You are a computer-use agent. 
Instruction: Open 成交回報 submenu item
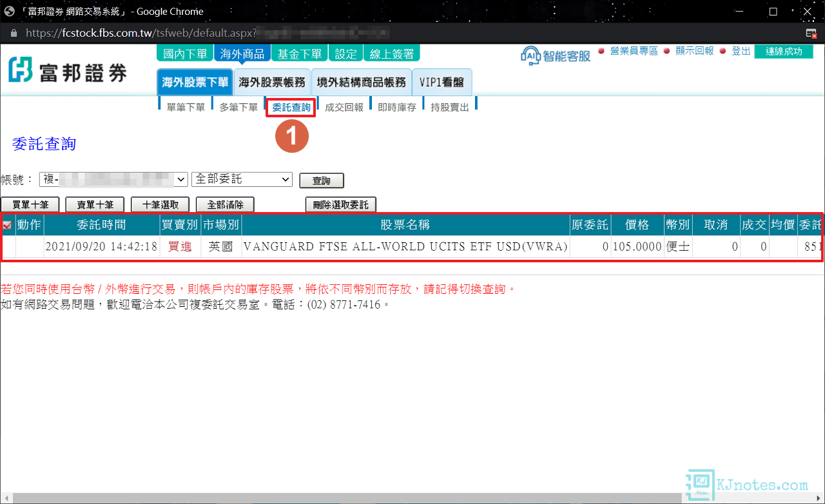(x=344, y=108)
